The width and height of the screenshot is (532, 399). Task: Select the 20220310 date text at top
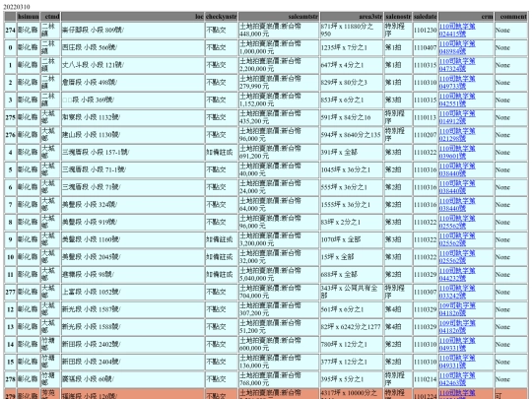tap(17, 7)
